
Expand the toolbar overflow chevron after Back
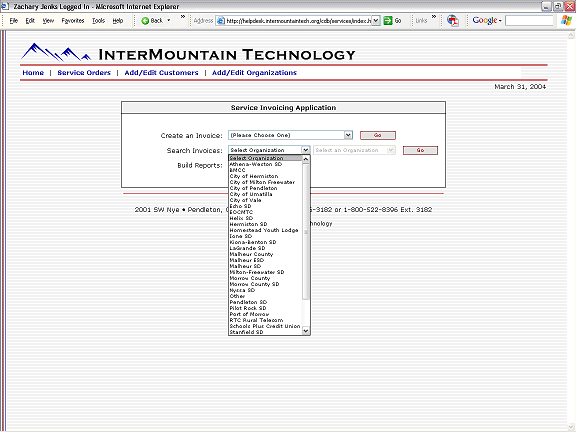(183, 17)
